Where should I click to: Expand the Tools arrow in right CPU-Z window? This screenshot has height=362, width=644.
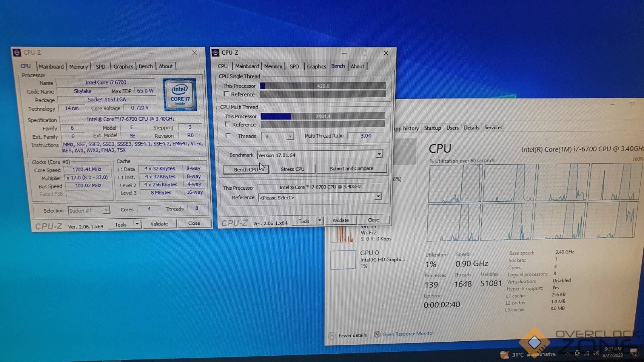320,220
